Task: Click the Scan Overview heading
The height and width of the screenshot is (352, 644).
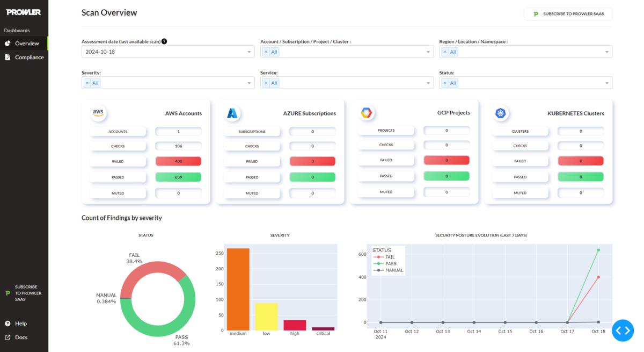Action: point(109,12)
